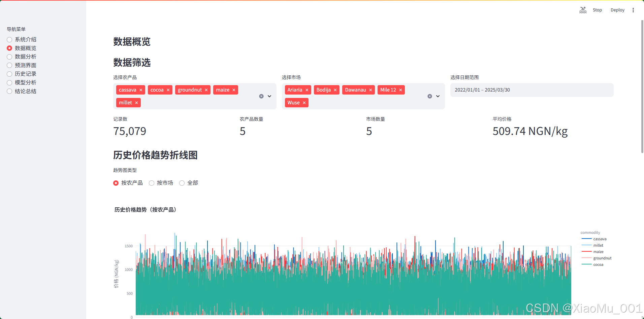Remove the Bodija market tag
This screenshot has height=319, width=644.
335,90
